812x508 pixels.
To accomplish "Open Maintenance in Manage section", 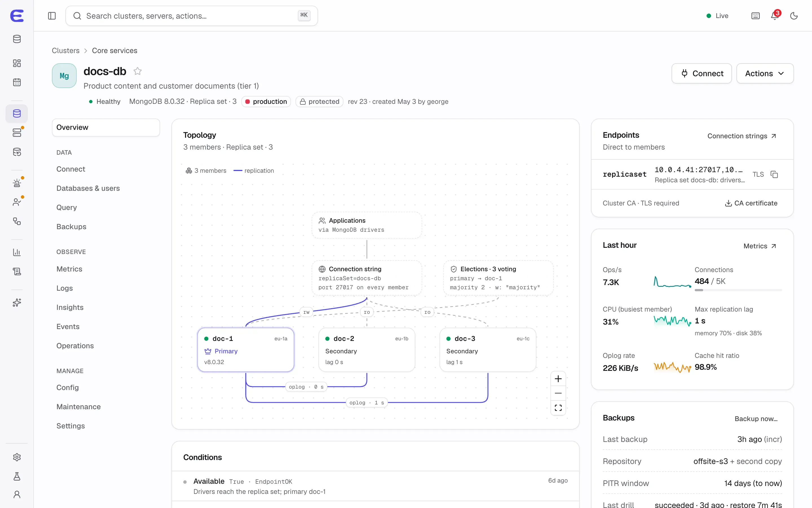I will point(78,406).
